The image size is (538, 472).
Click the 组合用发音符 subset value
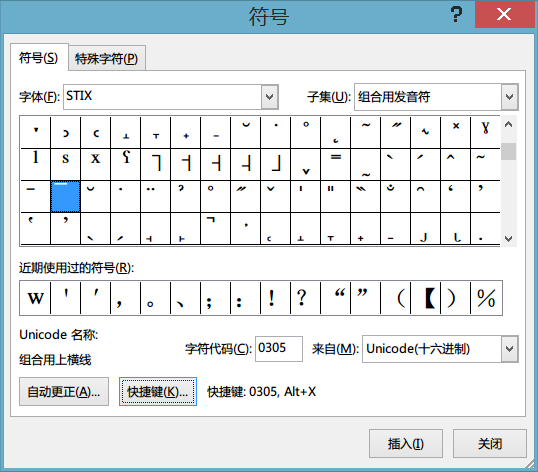click(394, 97)
